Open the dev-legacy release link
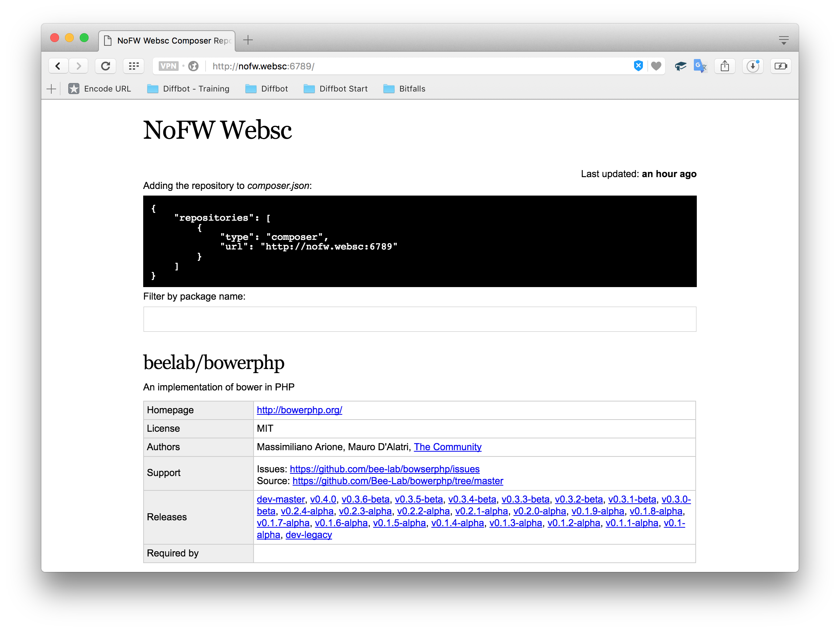 click(x=309, y=535)
